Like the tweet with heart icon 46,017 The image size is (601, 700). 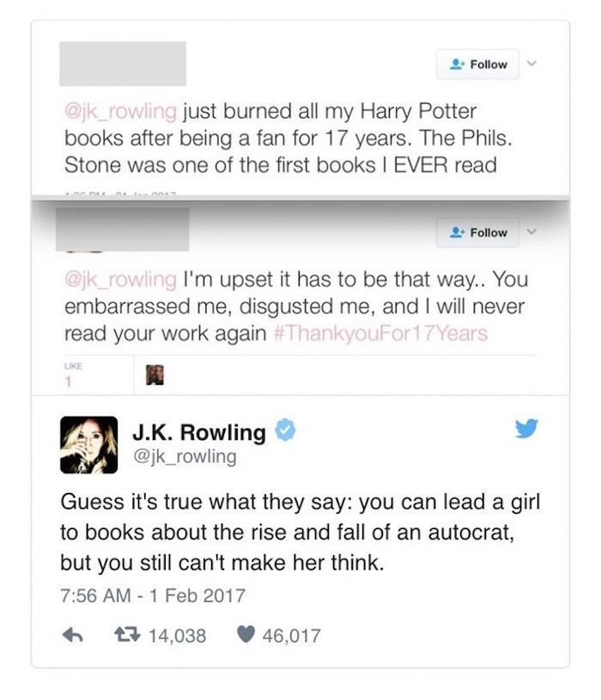246,635
